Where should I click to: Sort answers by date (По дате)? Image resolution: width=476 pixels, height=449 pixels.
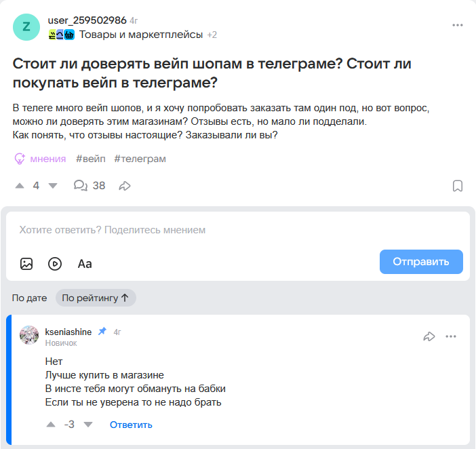coord(30,298)
